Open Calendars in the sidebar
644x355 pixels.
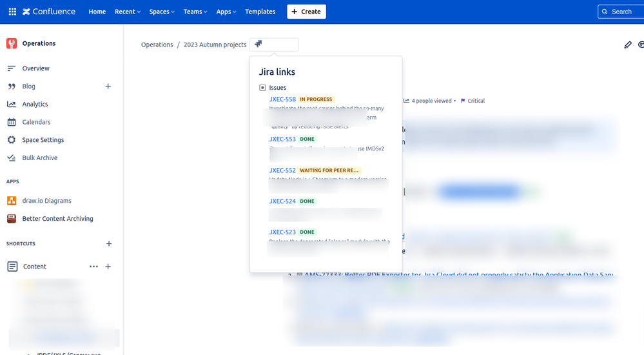coord(36,122)
